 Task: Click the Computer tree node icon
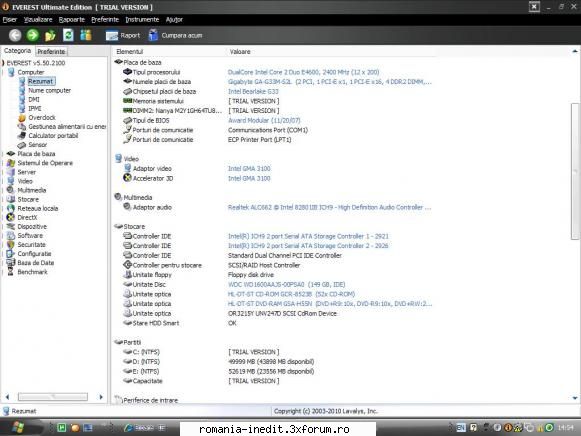[11, 72]
